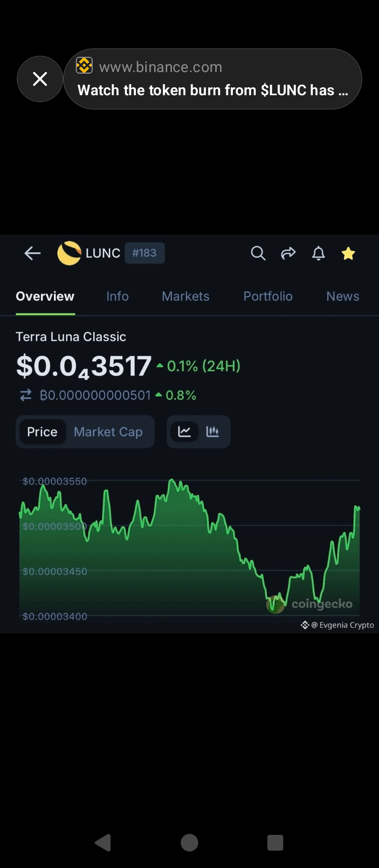379x868 pixels.
Task: Tap the LUNC coin logo
Action: [69, 253]
